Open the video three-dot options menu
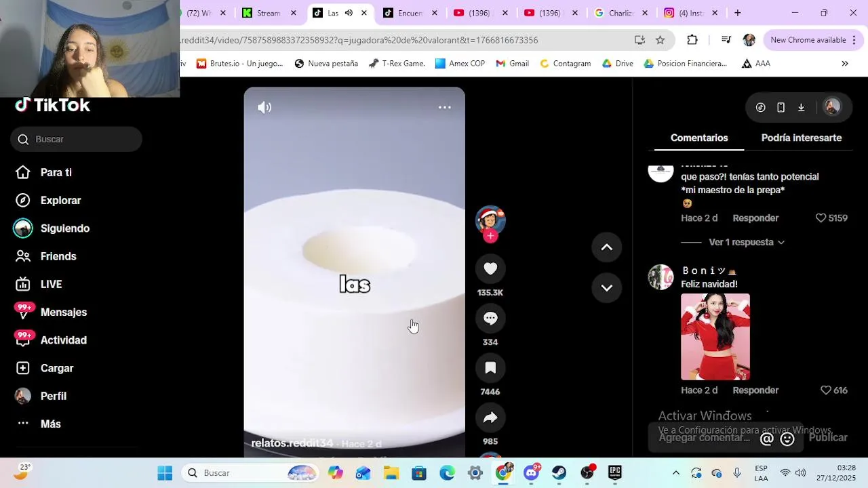The height and width of the screenshot is (488, 868). point(444,107)
